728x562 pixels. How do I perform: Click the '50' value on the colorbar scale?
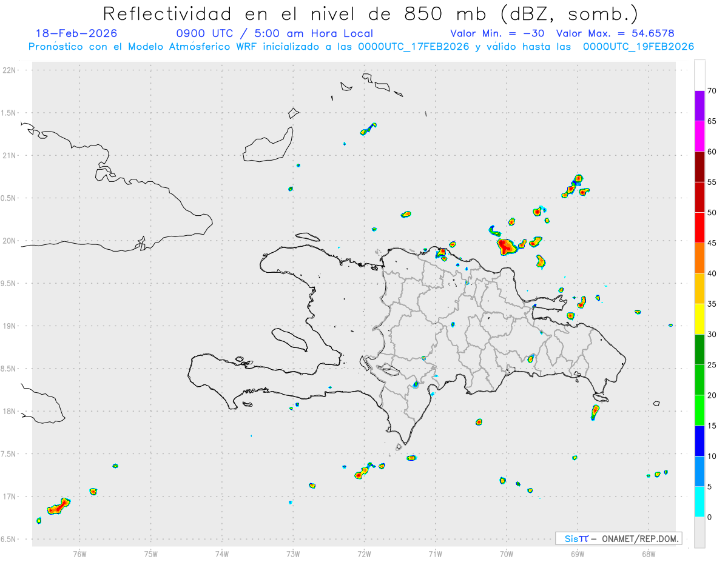click(712, 213)
